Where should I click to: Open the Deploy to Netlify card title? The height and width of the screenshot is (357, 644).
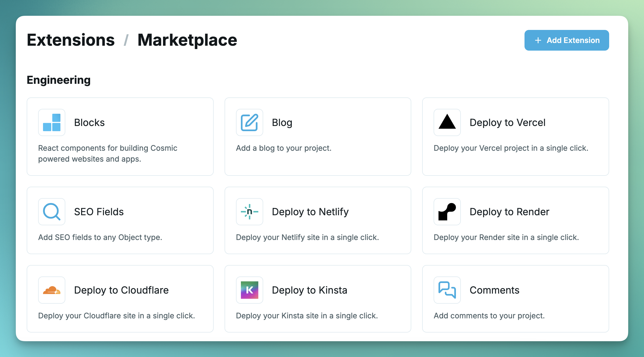click(310, 212)
